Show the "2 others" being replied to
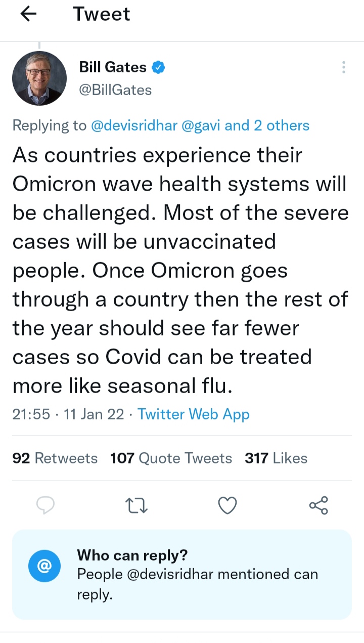Screen dimensions: 364x643 (282, 125)
